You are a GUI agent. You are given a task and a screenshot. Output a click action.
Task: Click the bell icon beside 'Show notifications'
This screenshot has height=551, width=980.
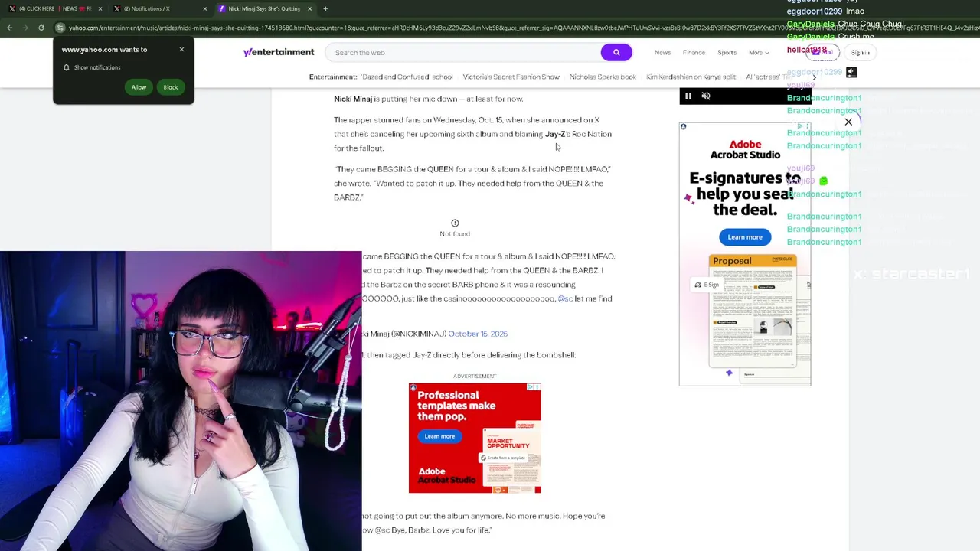click(66, 67)
